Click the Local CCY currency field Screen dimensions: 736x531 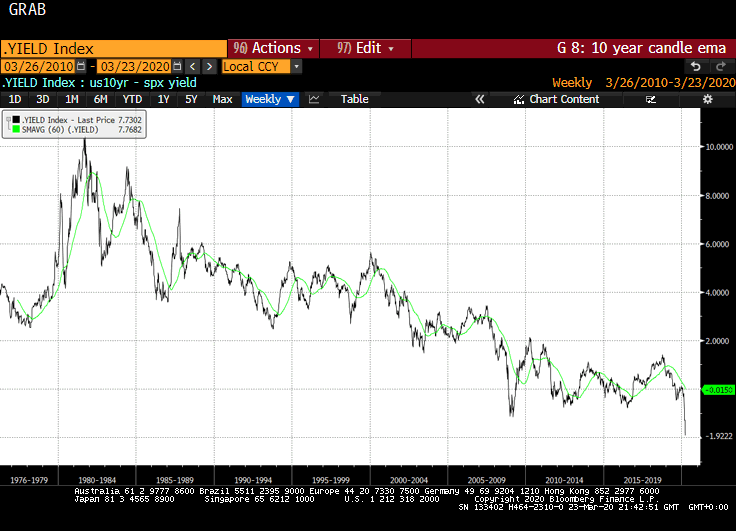[256, 67]
